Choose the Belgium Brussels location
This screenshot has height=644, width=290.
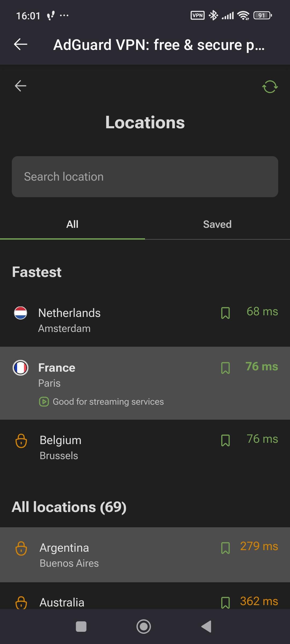(107, 447)
